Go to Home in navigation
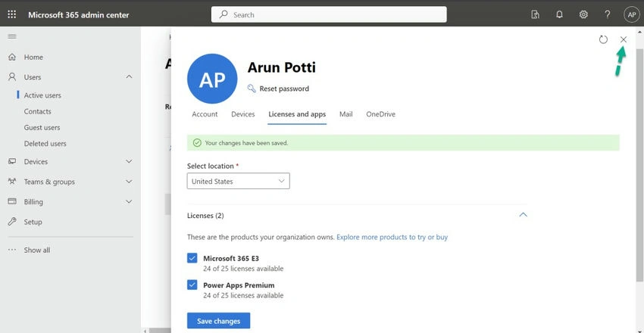This screenshot has width=644, height=333. [33, 57]
